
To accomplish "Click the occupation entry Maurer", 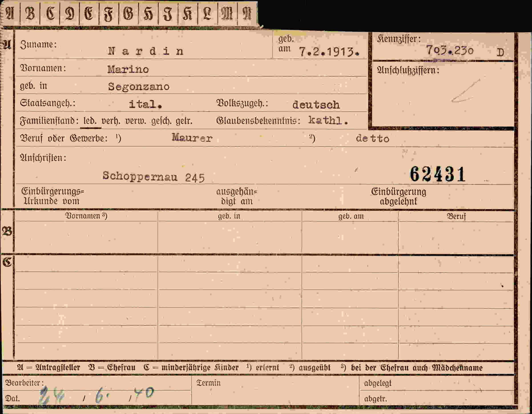I will click(192, 138).
